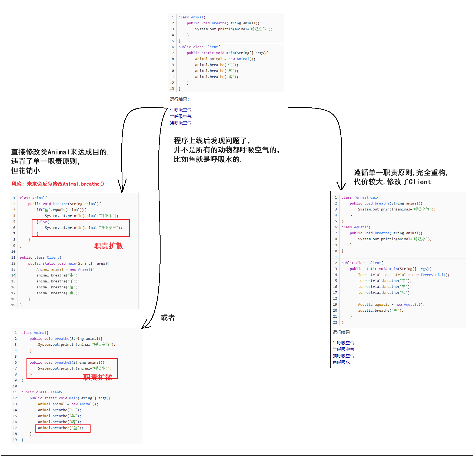Click "class Animal{" in the top code block
476x458 pixels.
pos(192,17)
